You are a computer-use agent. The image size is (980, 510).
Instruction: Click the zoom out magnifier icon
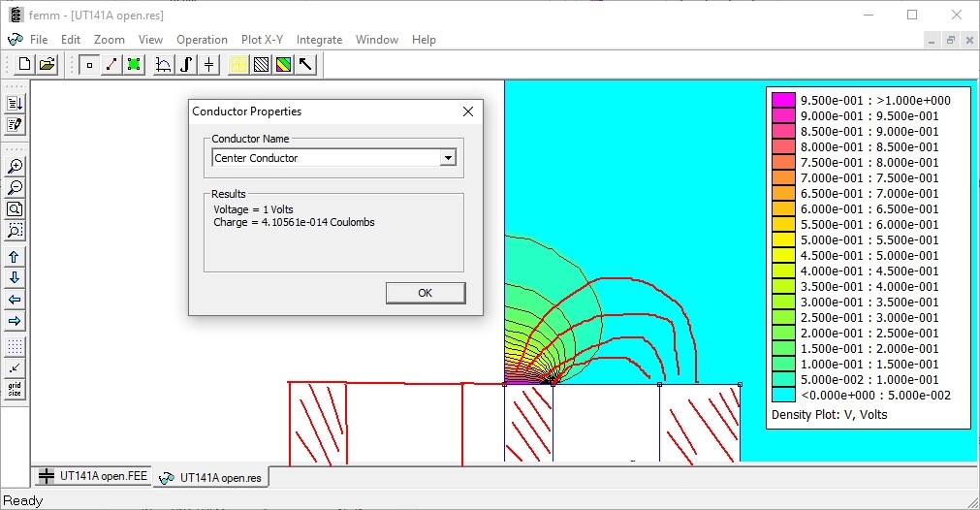15,188
